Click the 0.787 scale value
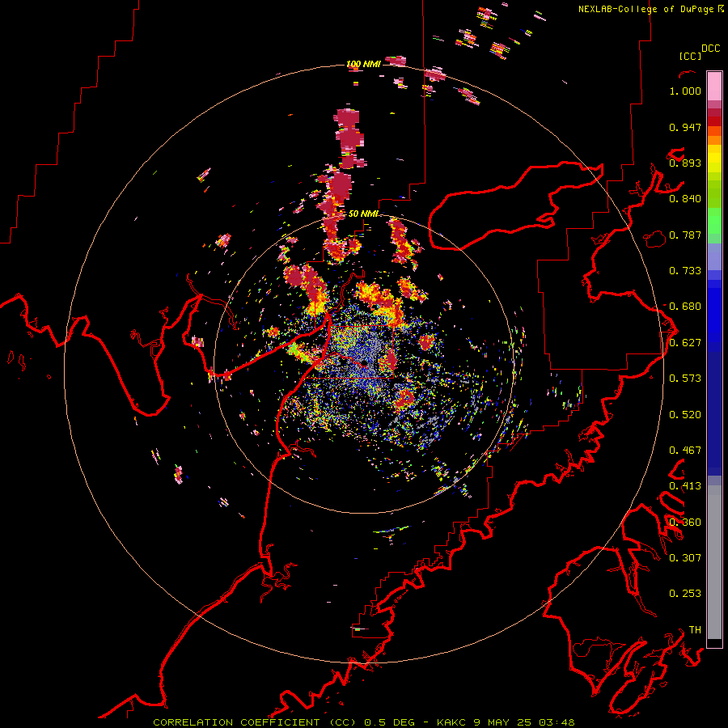728x728 pixels. click(x=685, y=235)
